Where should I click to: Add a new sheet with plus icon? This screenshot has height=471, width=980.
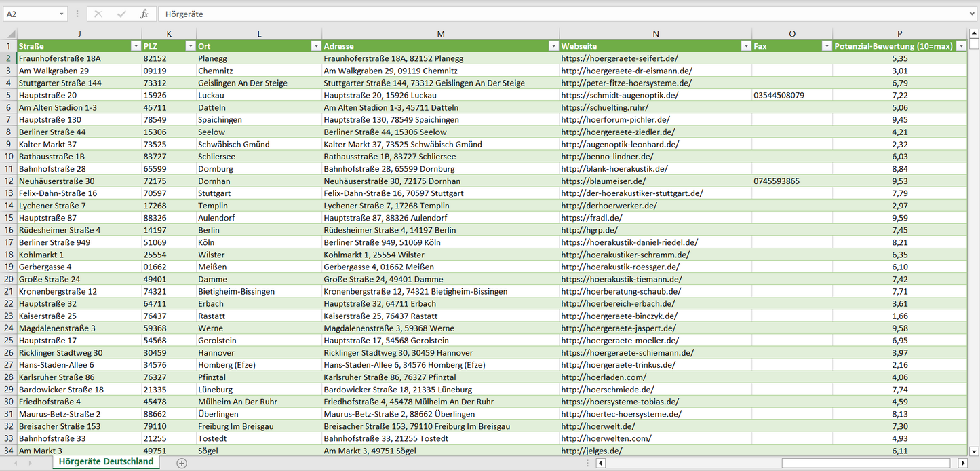[182, 463]
